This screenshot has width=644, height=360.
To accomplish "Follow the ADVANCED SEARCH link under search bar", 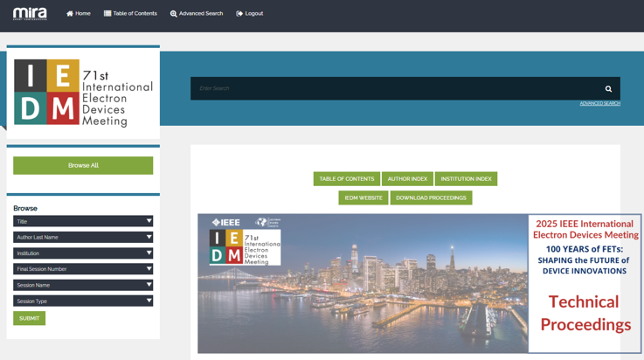I will tap(599, 103).
